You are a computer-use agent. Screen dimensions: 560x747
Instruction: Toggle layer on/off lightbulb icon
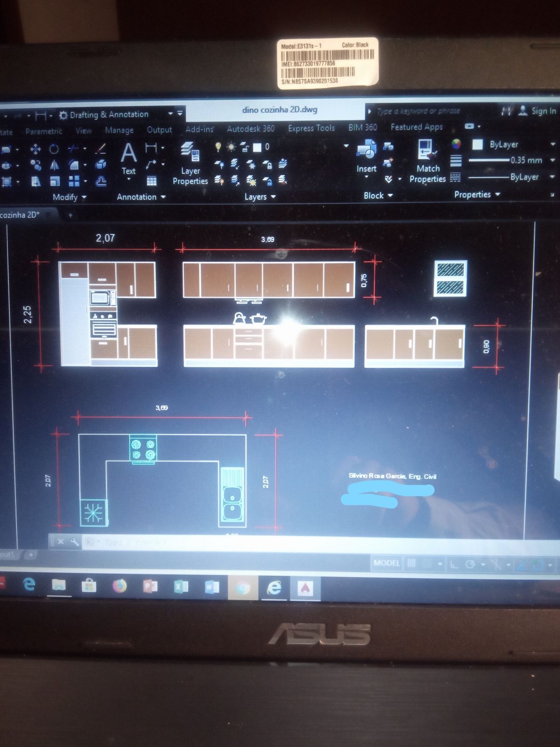pos(217,147)
